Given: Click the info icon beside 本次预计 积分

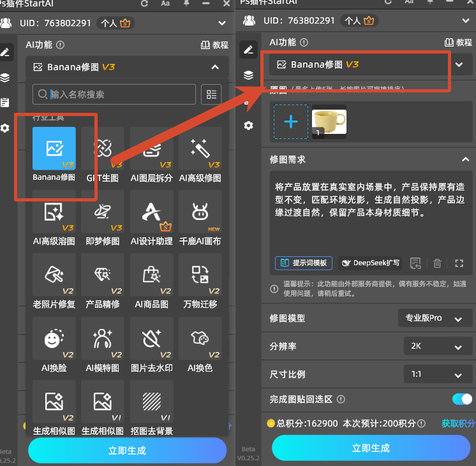Looking at the screenshot, I should pyautogui.click(x=421, y=423).
